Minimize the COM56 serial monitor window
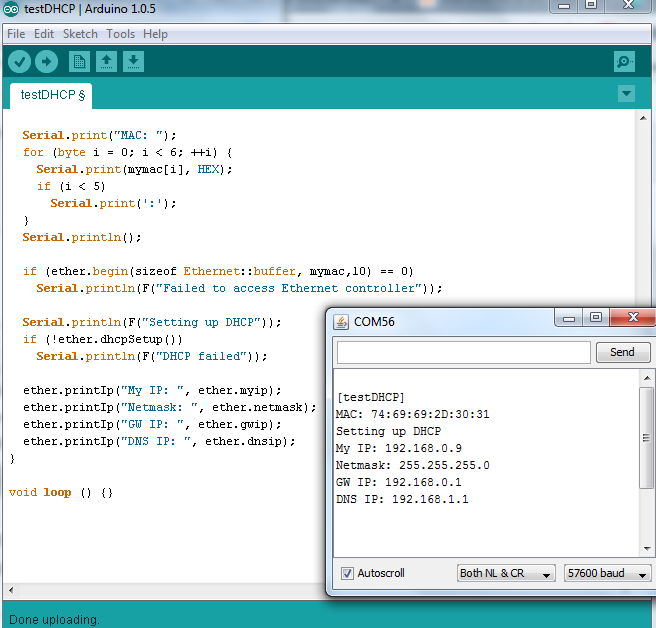 (x=569, y=318)
